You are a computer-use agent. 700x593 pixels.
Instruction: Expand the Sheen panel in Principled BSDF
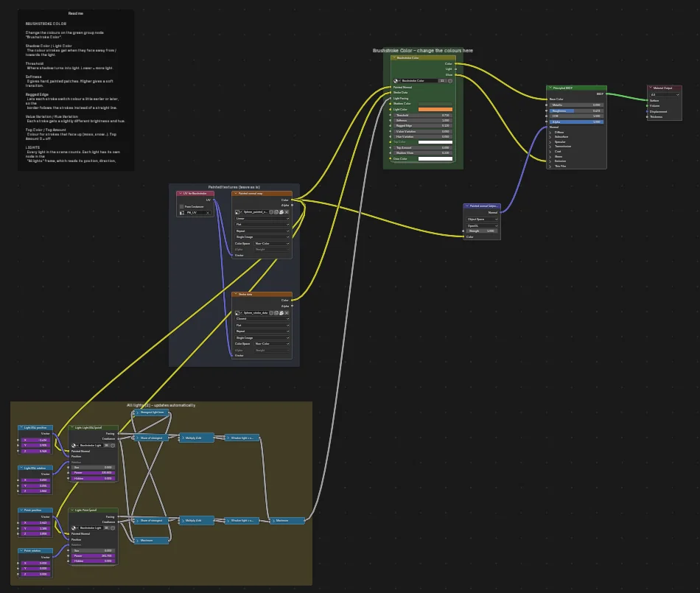[550, 157]
